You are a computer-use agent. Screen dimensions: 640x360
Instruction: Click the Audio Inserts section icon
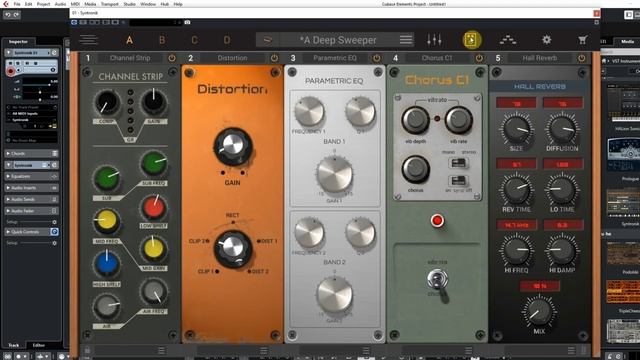(x=54, y=188)
